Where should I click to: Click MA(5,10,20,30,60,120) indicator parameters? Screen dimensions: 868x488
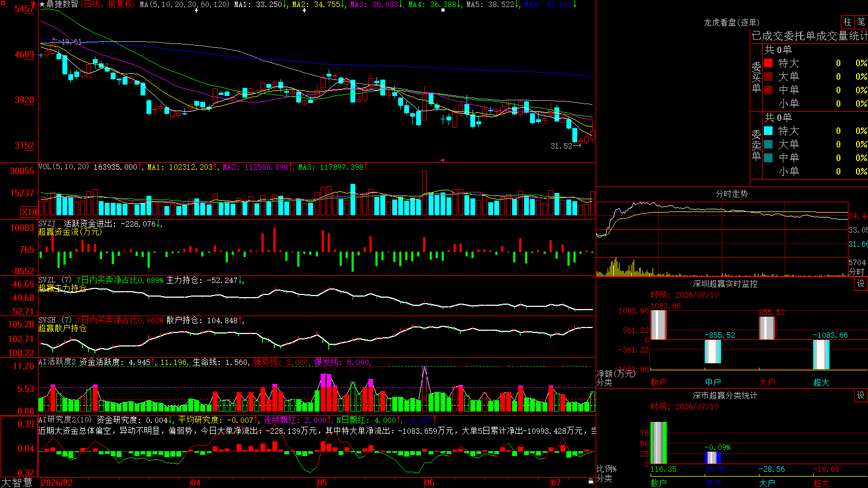pos(185,4)
